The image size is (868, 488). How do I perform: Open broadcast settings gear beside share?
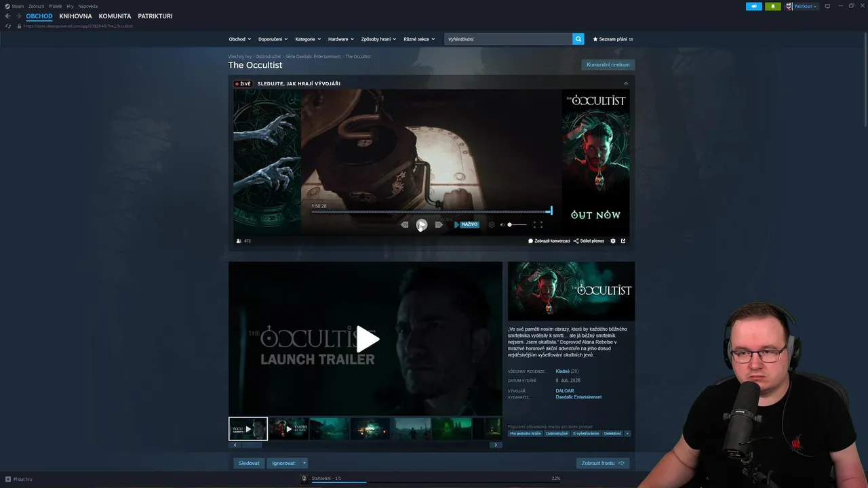tap(613, 241)
